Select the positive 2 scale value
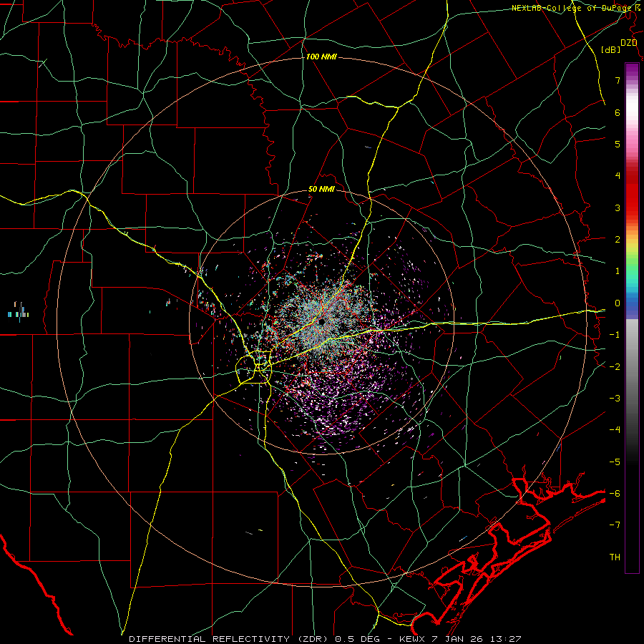Viewport: 644px width, 644px height. pyautogui.click(x=618, y=240)
